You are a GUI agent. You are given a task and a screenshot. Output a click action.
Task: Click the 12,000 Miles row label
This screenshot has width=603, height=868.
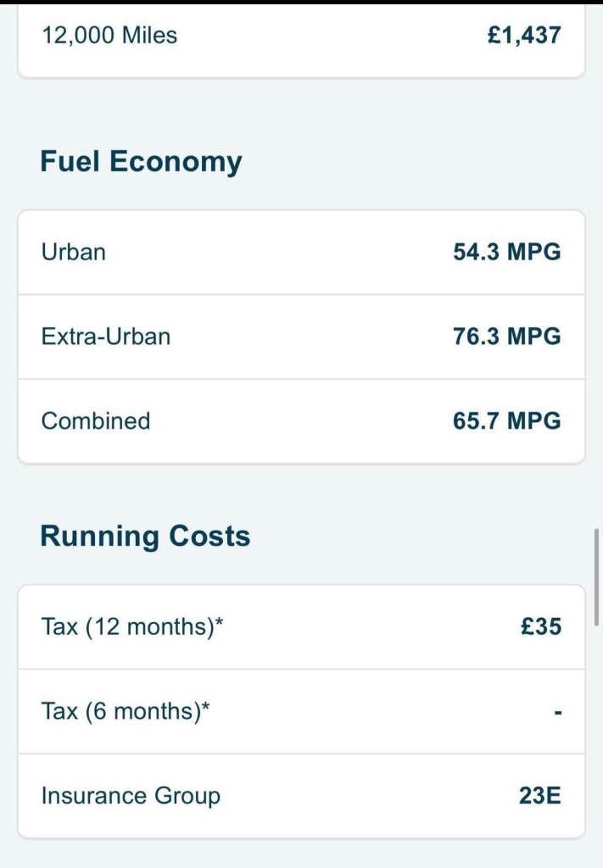109,36
